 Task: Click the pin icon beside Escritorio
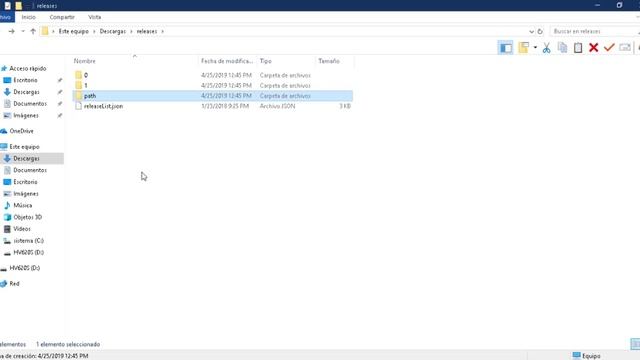coord(60,80)
